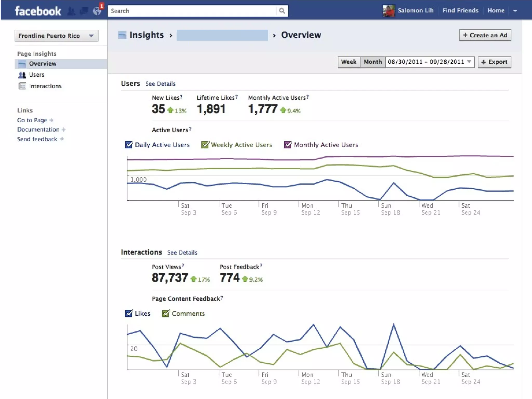Click the Insights icon in breadcrumb

[x=122, y=35]
